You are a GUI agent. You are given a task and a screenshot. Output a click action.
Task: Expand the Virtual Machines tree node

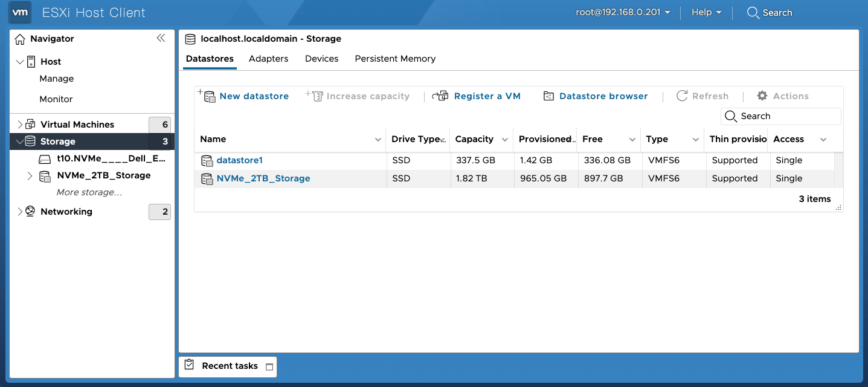20,125
